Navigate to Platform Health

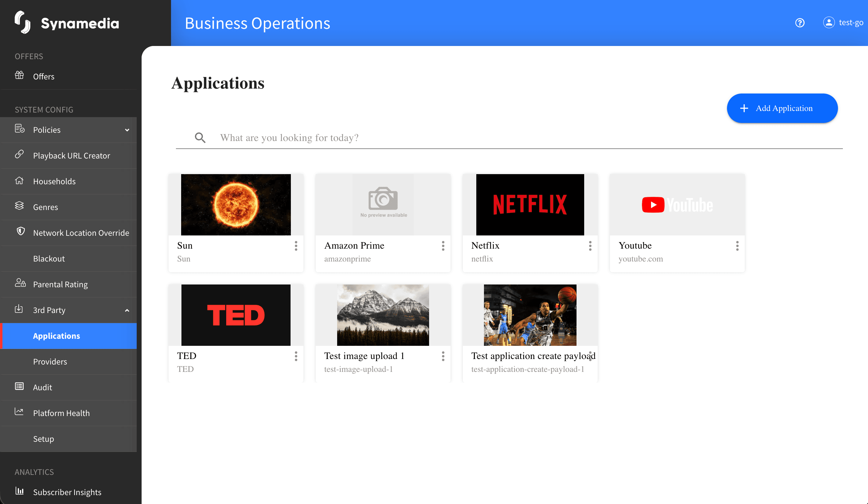(x=69, y=413)
